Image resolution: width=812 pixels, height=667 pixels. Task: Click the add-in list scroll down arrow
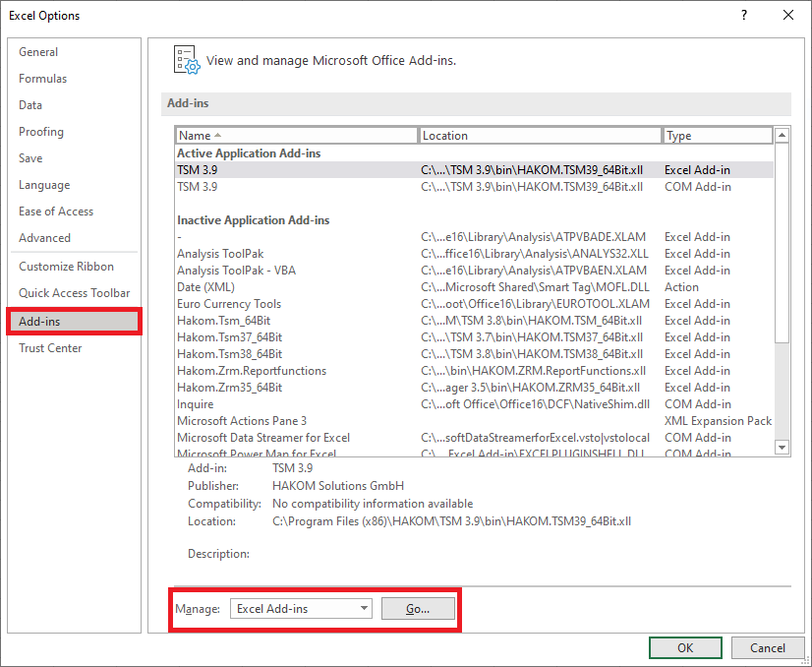(x=782, y=447)
